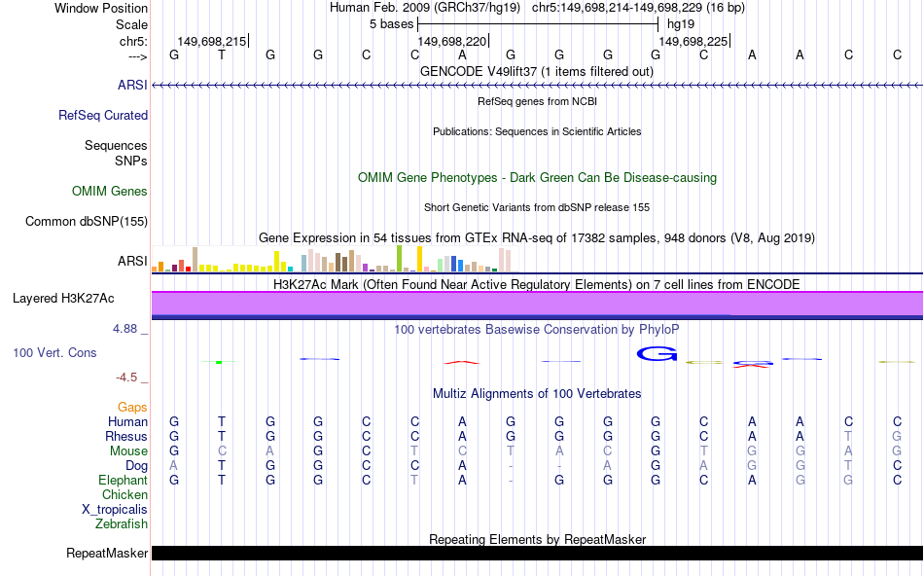Click the Short Genetic Variants from dbSNP title

click(537, 207)
